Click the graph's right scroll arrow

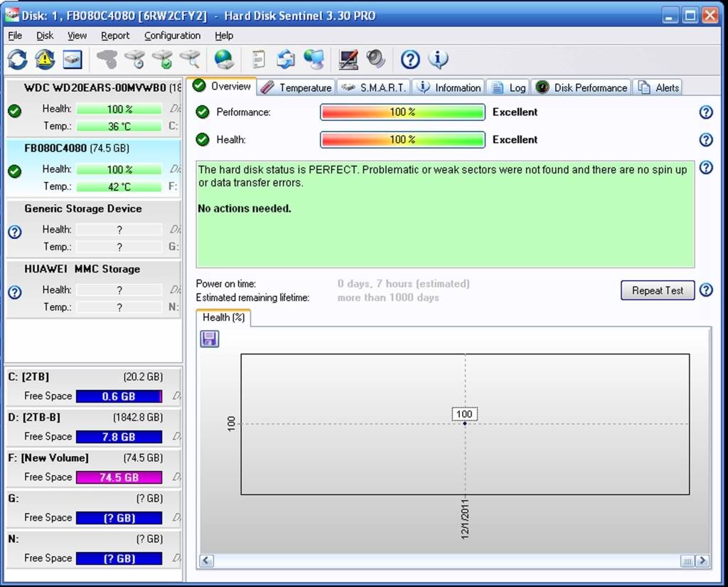click(702, 561)
